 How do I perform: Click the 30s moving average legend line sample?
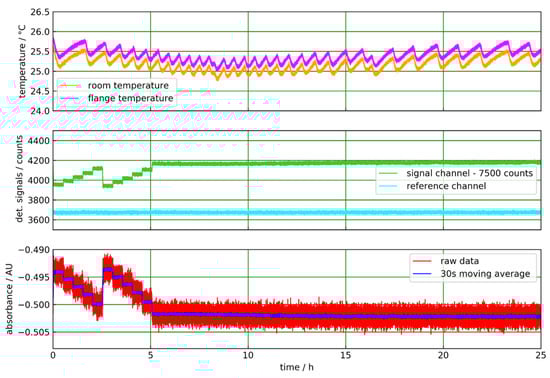pyautogui.click(x=422, y=274)
